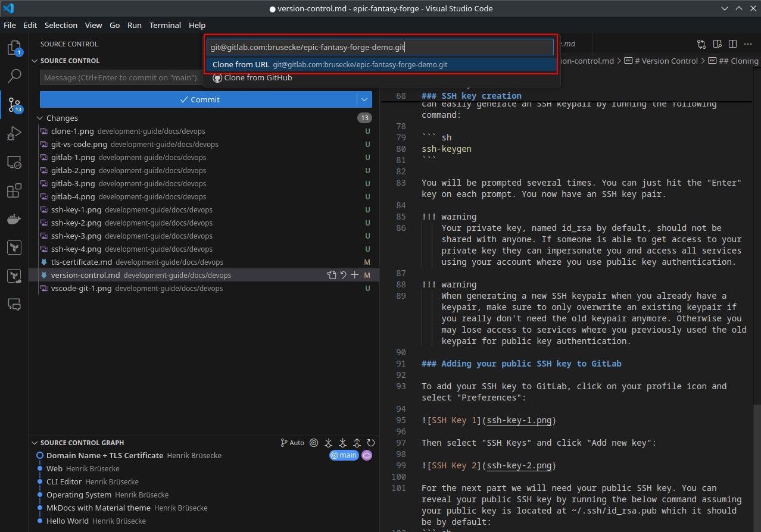Split the editor to the right
The width and height of the screenshot is (761, 532).
(732, 44)
